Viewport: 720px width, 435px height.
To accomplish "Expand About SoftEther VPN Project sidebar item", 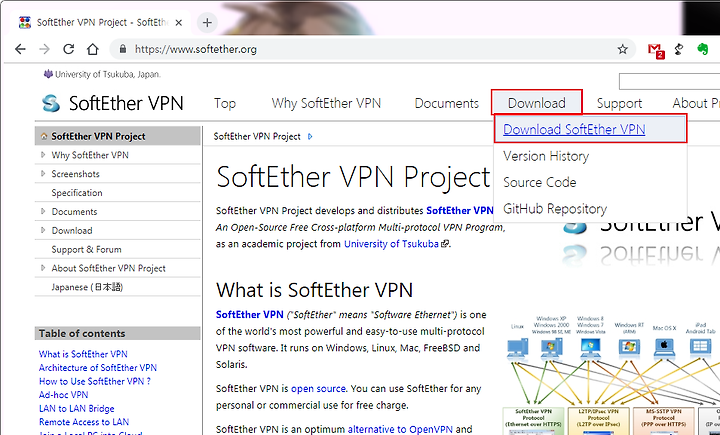I will pyautogui.click(x=43, y=268).
